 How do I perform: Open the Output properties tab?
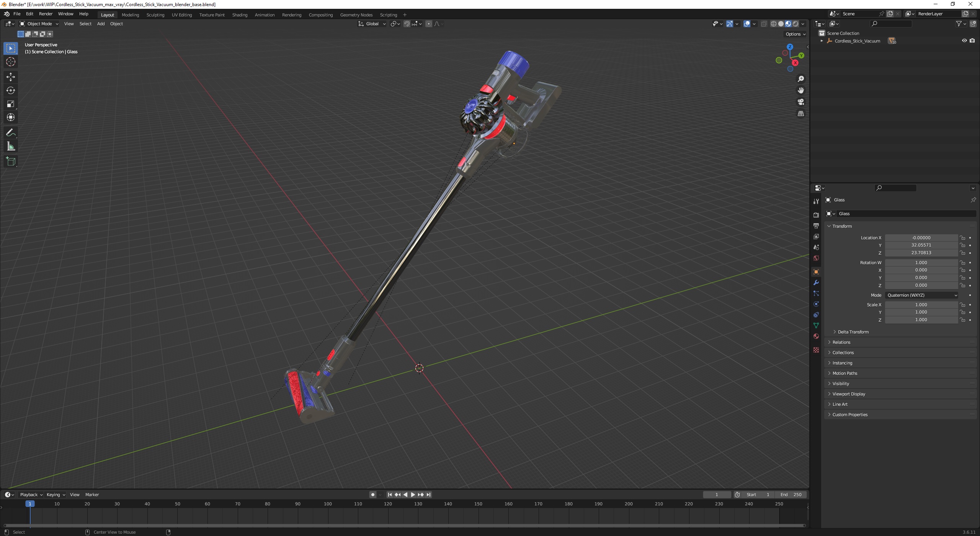816,226
